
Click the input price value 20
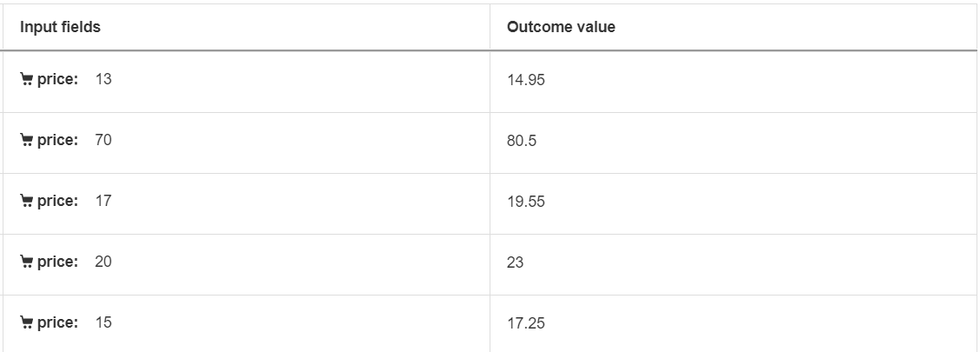[x=103, y=262]
